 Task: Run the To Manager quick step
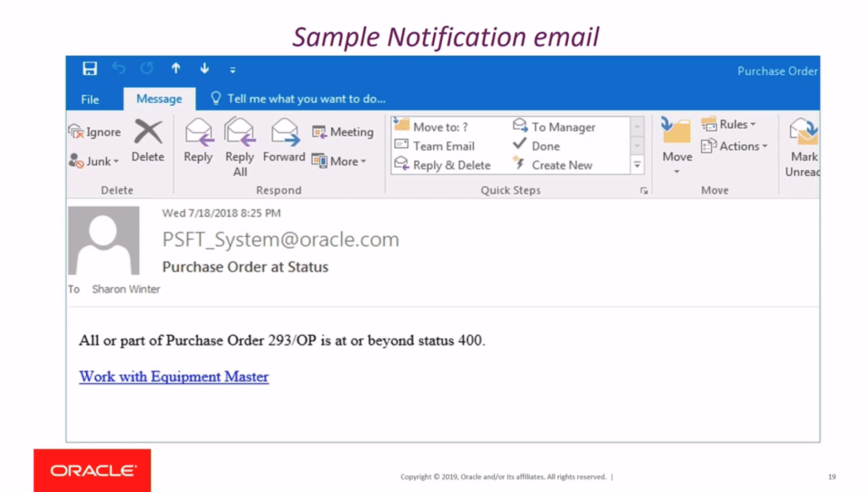[561, 126]
